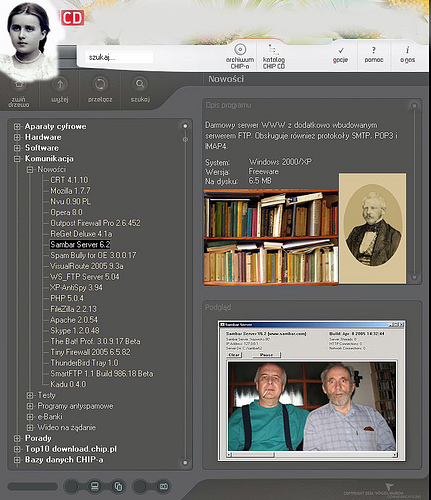431x500 pixels.
Task: Select Nvu 0.90 PL entry
Action: (70, 201)
